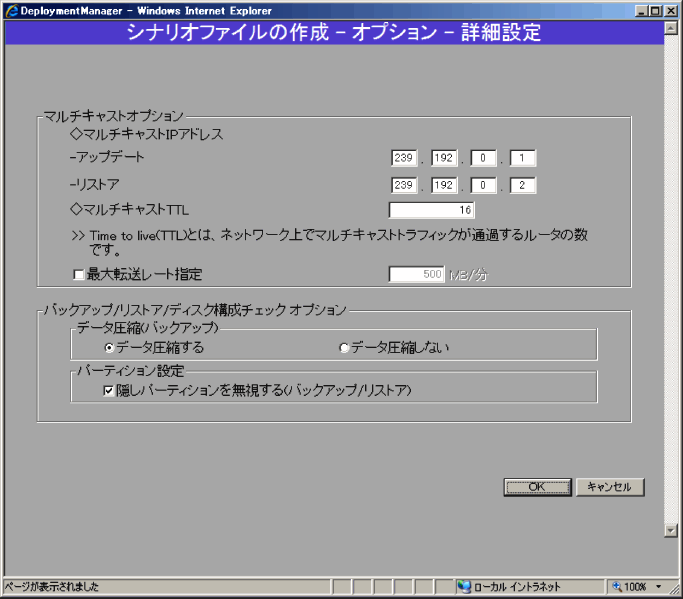Click the first octet field of アップデート address
Screen dimensions: 683x599
pos(404,158)
